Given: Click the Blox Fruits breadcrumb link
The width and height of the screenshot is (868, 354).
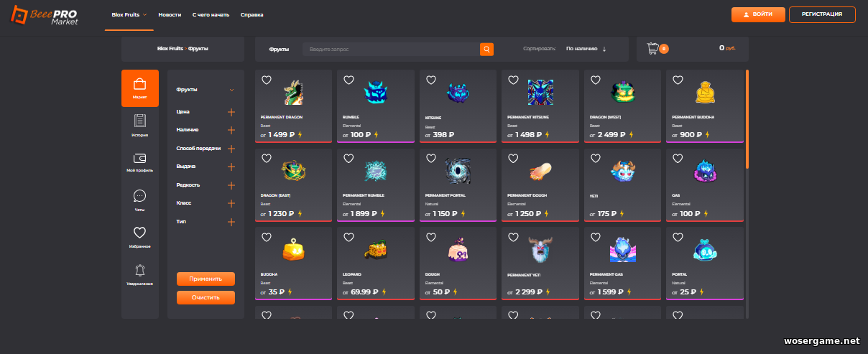Looking at the screenshot, I should click(170, 49).
